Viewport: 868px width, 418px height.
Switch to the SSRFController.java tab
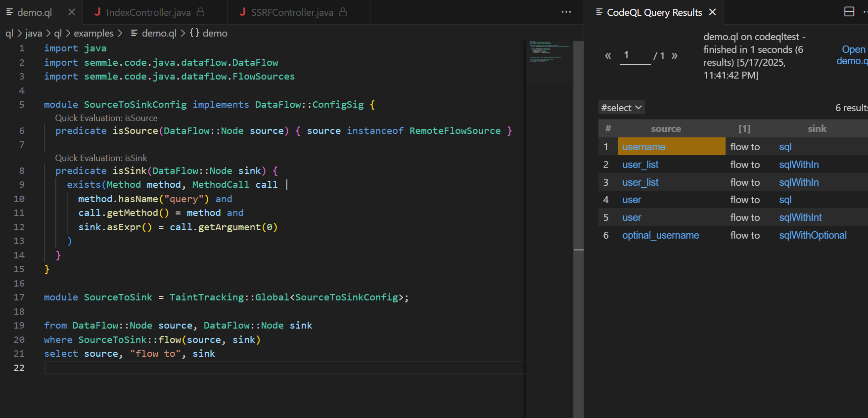click(x=292, y=12)
